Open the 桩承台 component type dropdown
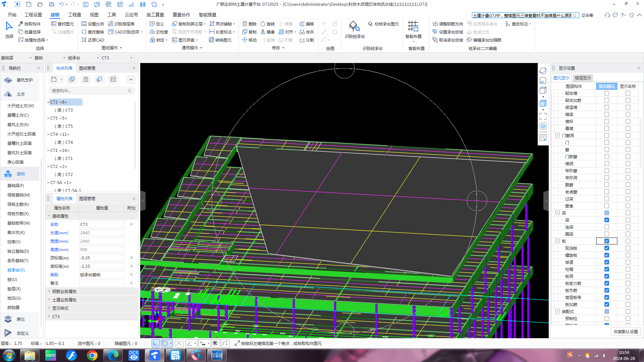 pyautogui.click(x=84, y=58)
